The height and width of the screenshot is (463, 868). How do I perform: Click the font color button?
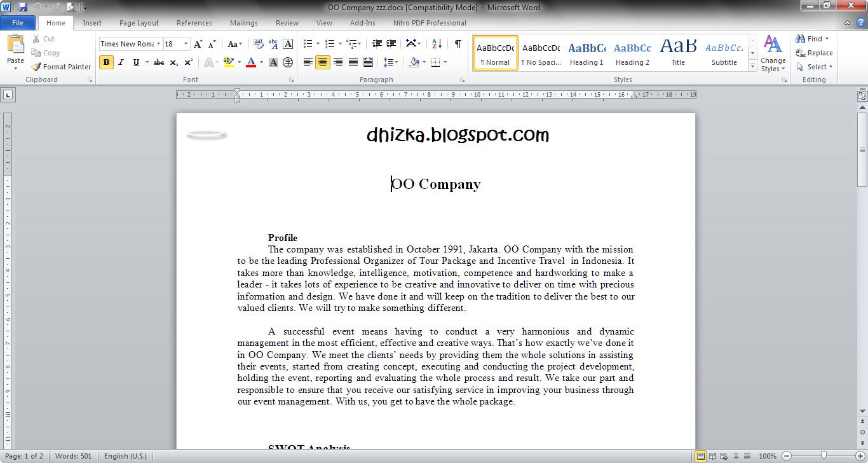[250, 62]
